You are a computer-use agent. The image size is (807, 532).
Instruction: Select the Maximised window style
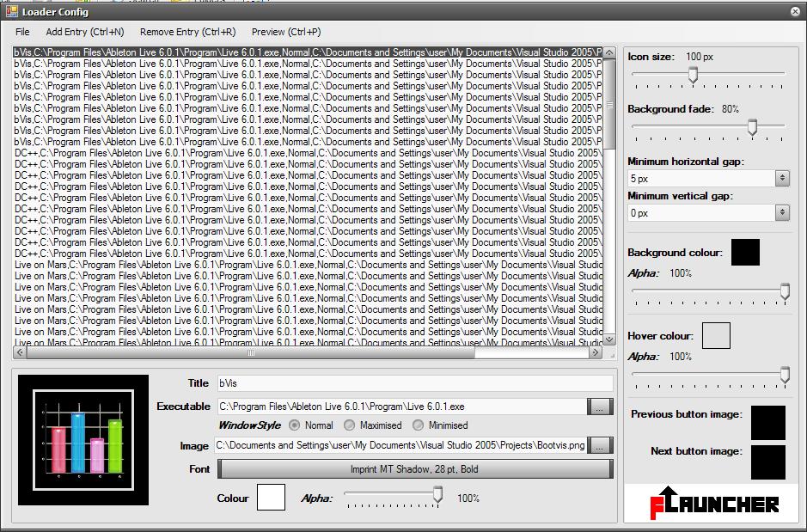coord(350,425)
